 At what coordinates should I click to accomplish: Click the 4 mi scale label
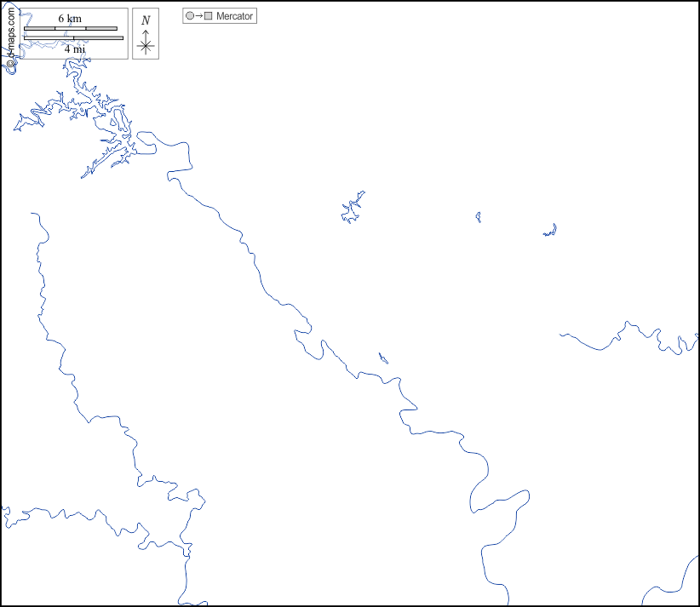pos(74,49)
